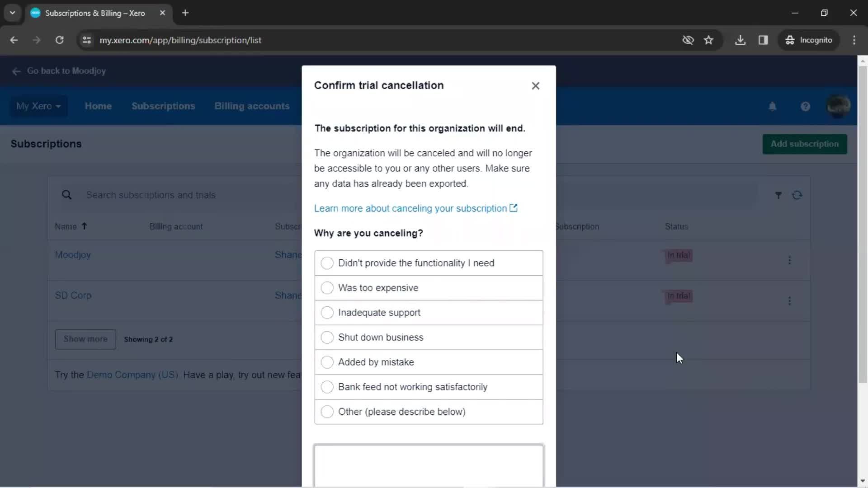868x488 pixels.
Task: Open the Moodjoy row options menu
Action: [x=789, y=260]
